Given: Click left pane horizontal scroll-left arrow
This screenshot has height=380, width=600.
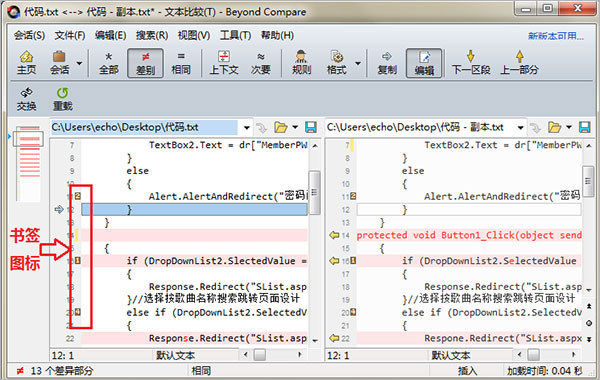Looking at the screenshot, I should point(246,355).
